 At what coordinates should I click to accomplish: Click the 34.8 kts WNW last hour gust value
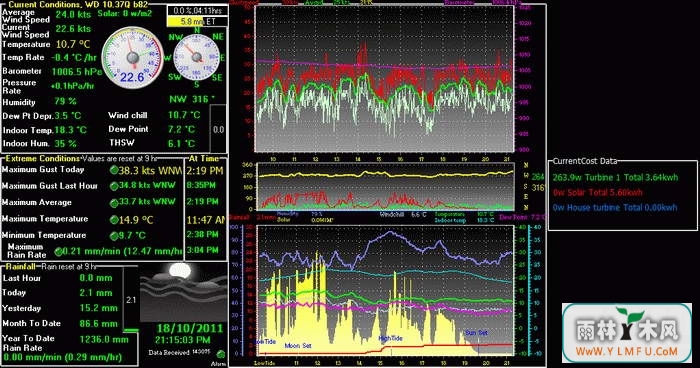pos(147,185)
